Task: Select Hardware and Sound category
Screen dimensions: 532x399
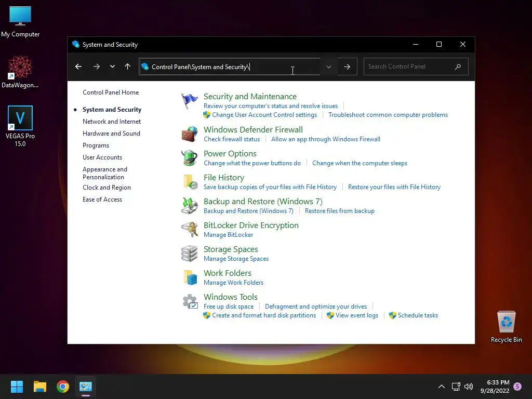Action: pyautogui.click(x=111, y=134)
